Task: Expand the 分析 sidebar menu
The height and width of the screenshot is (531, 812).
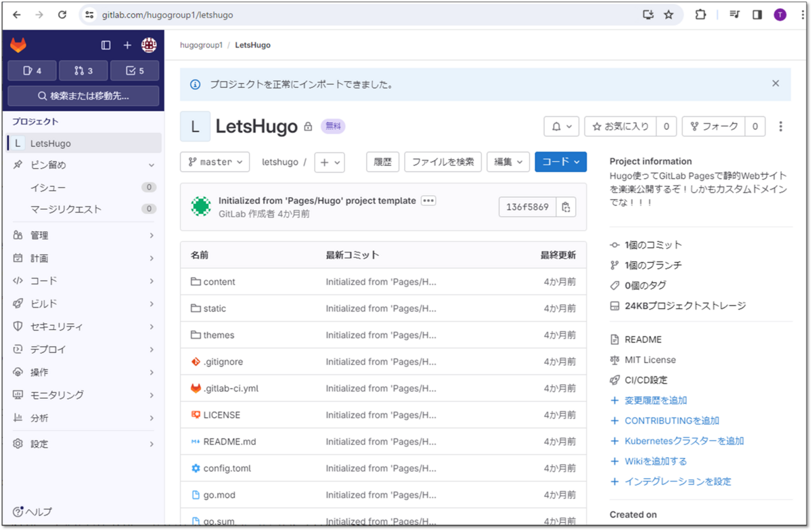Action: point(85,418)
